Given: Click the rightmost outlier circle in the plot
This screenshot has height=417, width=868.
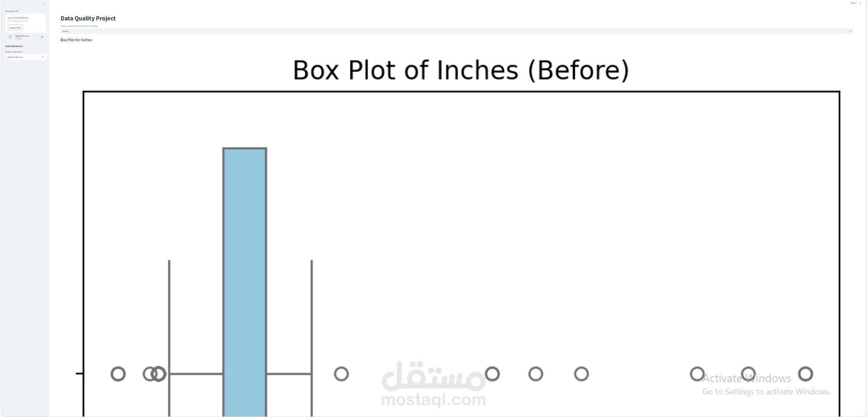Looking at the screenshot, I should tap(805, 374).
